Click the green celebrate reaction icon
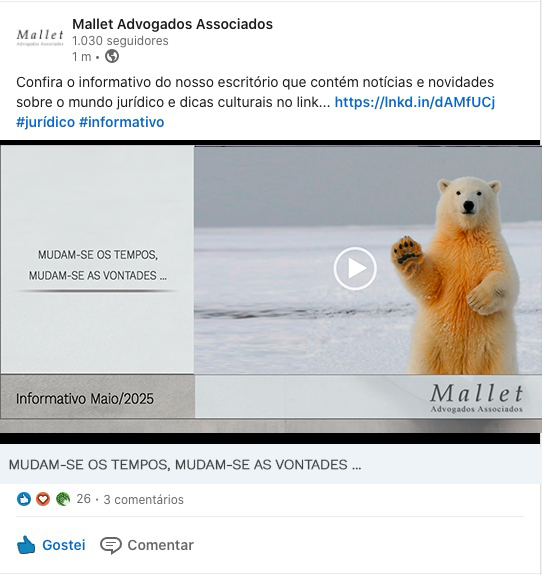The image size is (542, 575). [63, 499]
